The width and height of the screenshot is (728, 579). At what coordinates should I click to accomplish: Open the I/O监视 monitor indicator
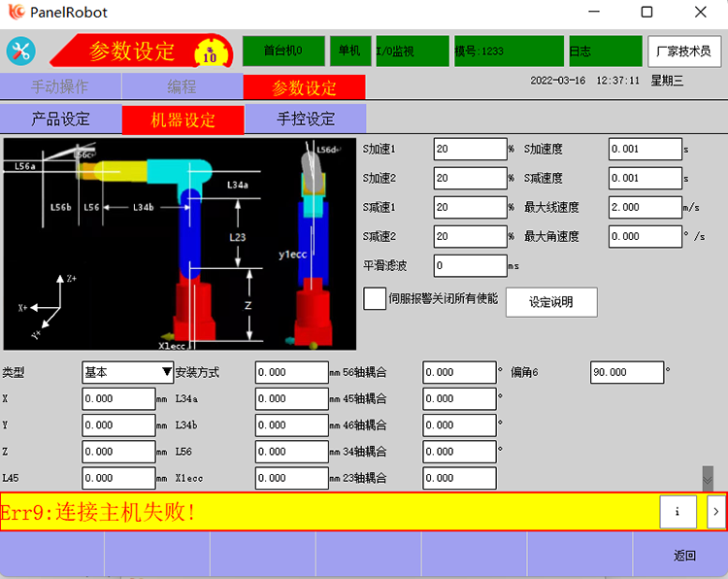pyautogui.click(x=410, y=51)
